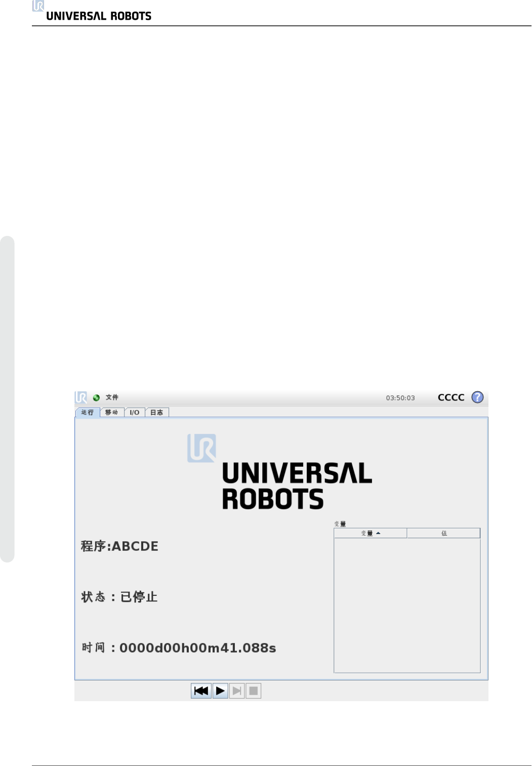Open the 文件 menu
The width and height of the screenshot is (532, 766).
[112, 397]
